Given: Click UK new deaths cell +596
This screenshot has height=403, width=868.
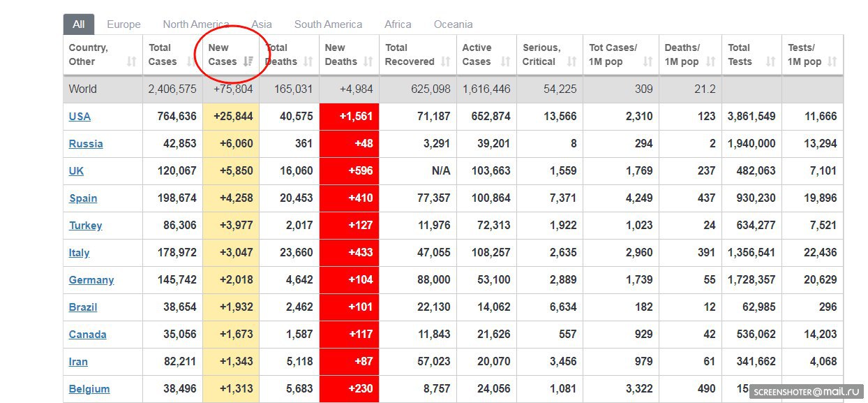Looking at the screenshot, I should [349, 171].
